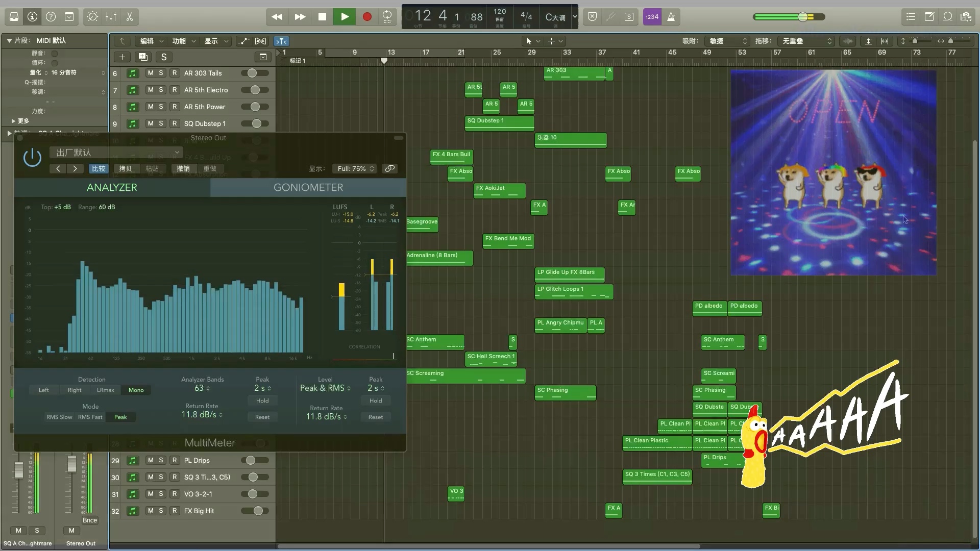Viewport: 980px width, 551px height.
Task: Toggle the waveform zoom icon
Action: (x=848, y=41)
